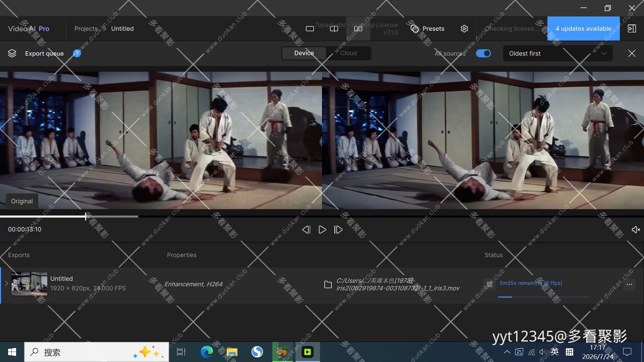This screenshot has width=644, height=362.
Task: Open the taskbar clock and date
Action: click(x=598, y=352)
